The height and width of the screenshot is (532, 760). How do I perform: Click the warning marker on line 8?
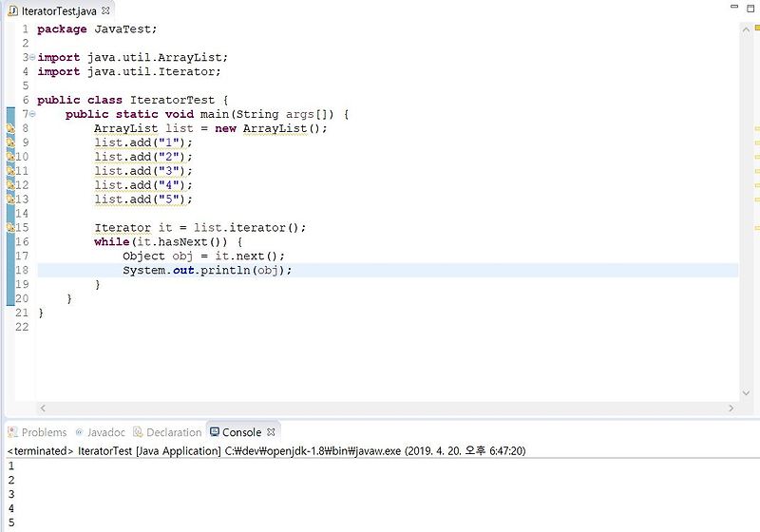(x=10, y=128)
